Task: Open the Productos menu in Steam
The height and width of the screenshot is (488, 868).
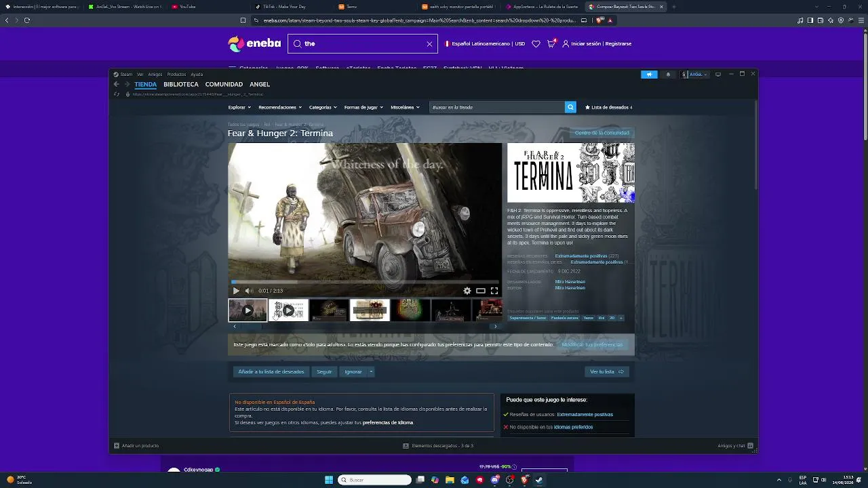Action: (x=176, y=75)
